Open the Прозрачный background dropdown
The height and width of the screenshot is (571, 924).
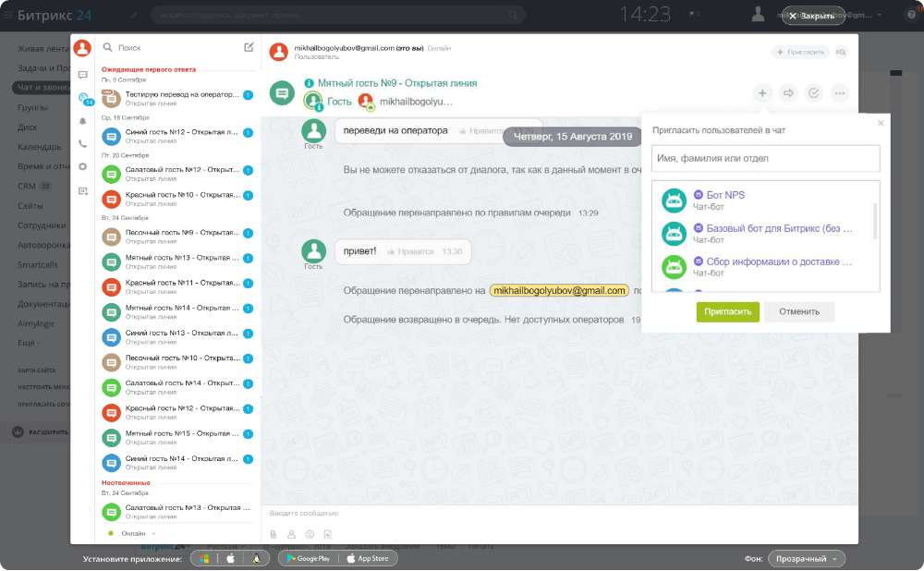(806, 559)
